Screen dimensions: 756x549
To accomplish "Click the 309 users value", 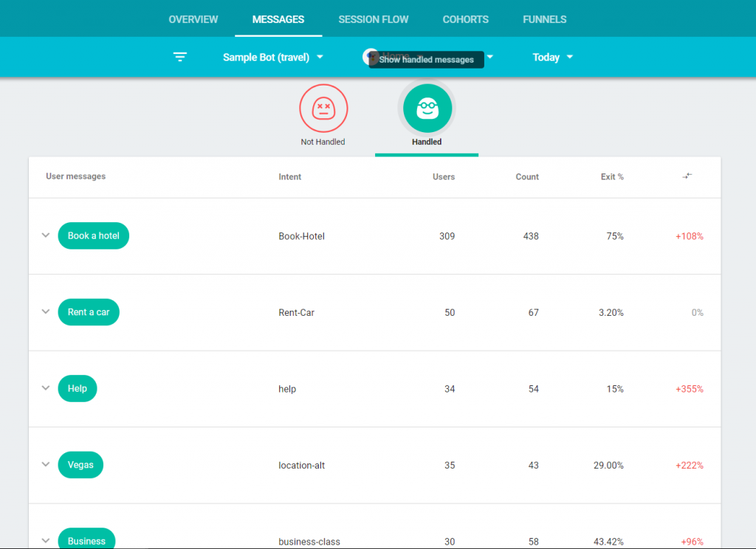I will (447, 236).
